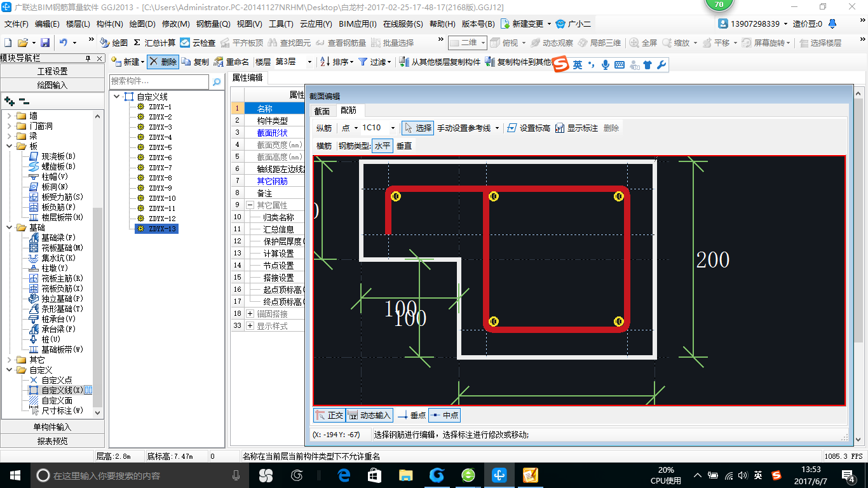Open the 排序 sort options

point(337,62)
